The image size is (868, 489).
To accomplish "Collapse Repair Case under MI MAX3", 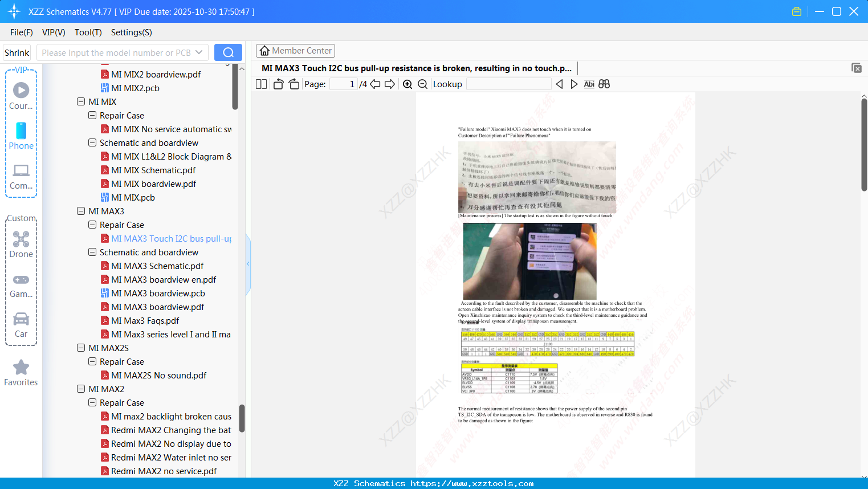I will point(92,225).
